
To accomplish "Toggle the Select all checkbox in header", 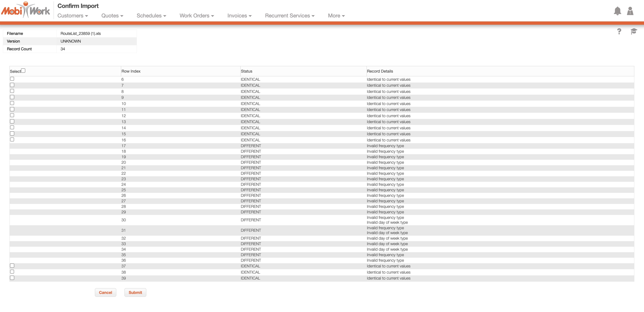I will tap(23, 71).
